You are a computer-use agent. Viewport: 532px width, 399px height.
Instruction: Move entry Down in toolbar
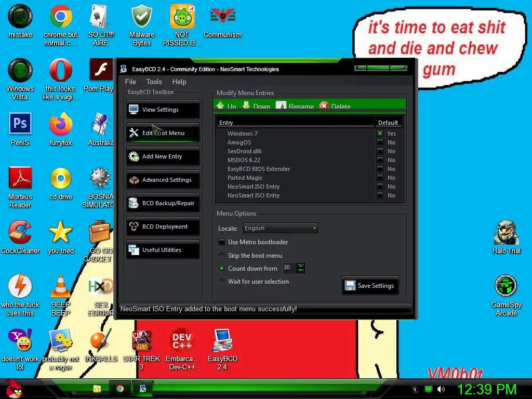257,106
